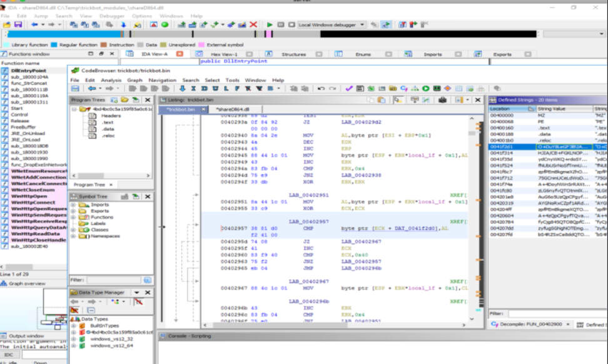Switch to IDA's Hex View-1 tab
This screenshot has width=608, height=364.
click(224, 54)
